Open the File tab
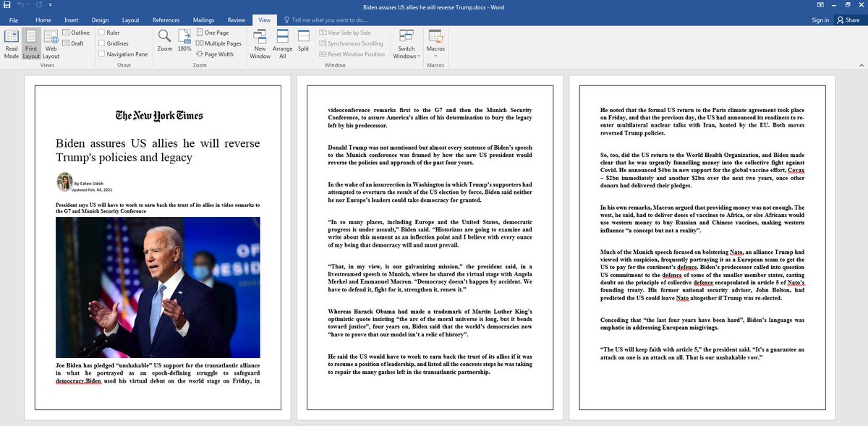868x426 pixels. [14, 20]
